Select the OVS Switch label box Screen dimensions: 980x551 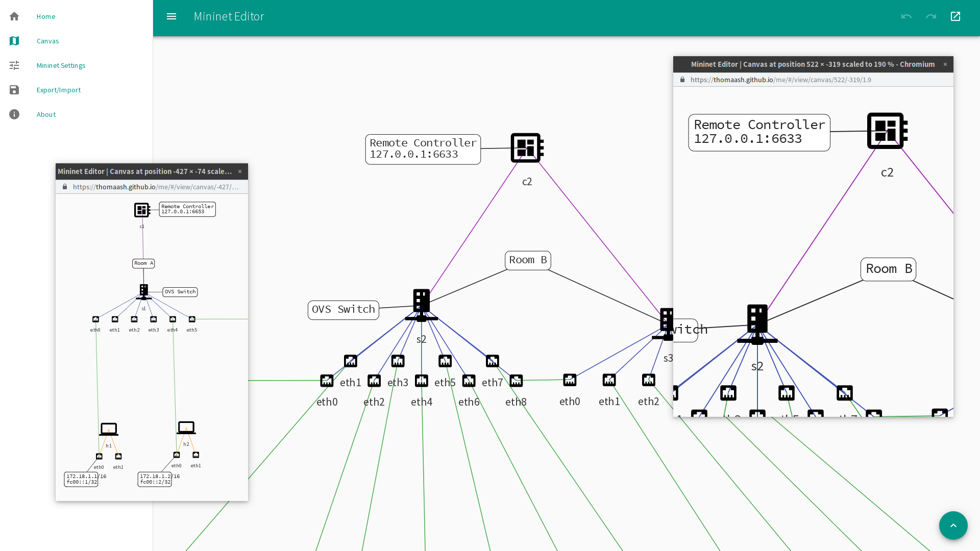[343, 310]
